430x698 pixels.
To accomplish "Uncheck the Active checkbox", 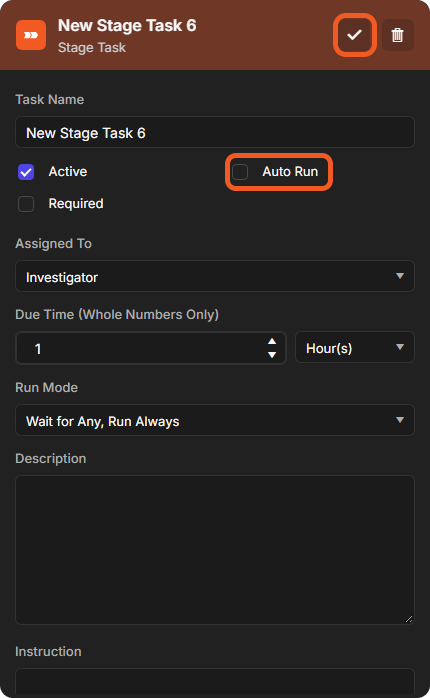I will (26, 172).
